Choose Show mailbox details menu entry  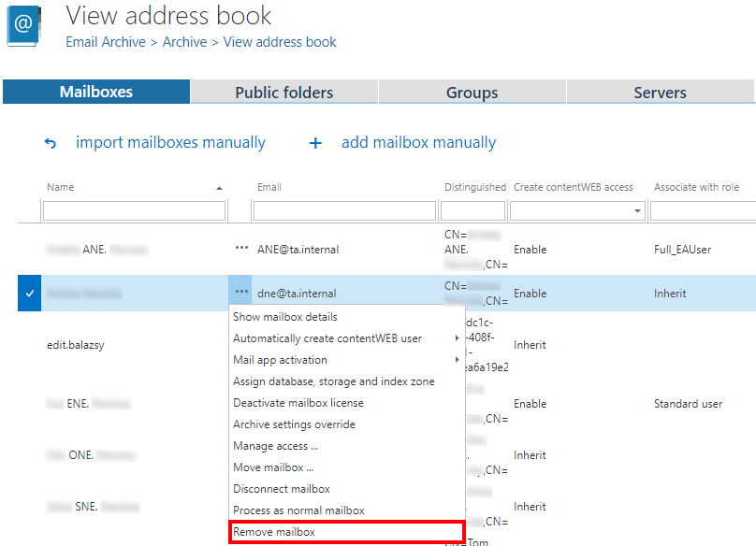[285, 317]
